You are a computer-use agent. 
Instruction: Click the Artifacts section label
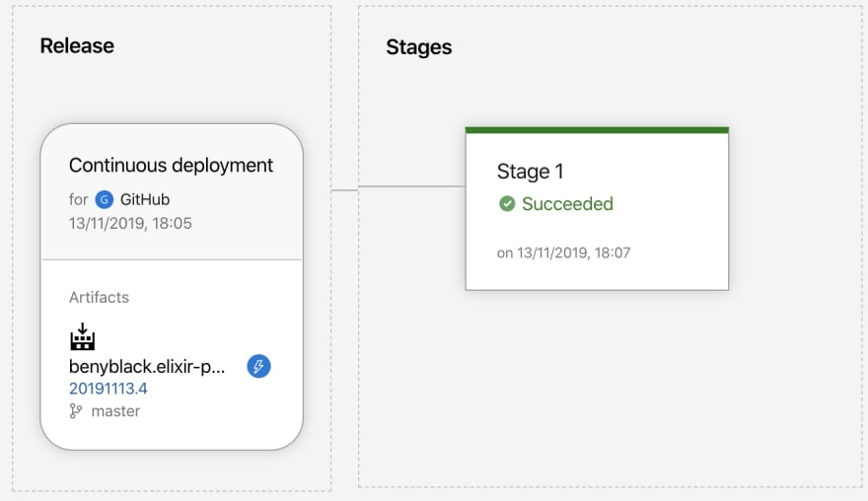pos(99,297)
